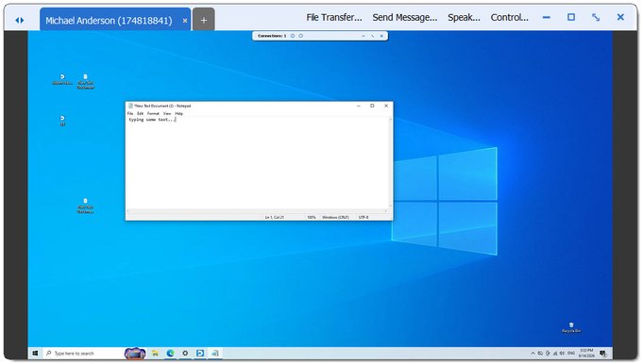Click the ENG language indicator
The height and width of the screenshot is (364, 643).
pyautogui.click(x=570, y=353)
